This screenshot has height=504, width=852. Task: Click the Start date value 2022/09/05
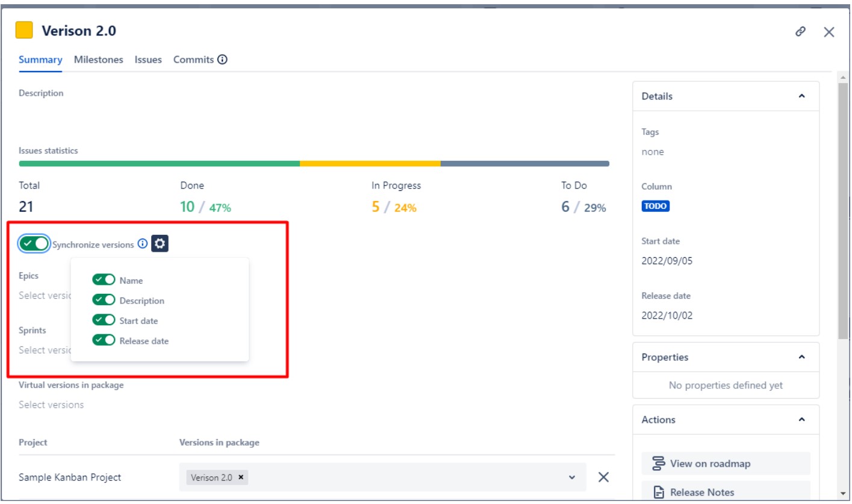tap(667, 261)
